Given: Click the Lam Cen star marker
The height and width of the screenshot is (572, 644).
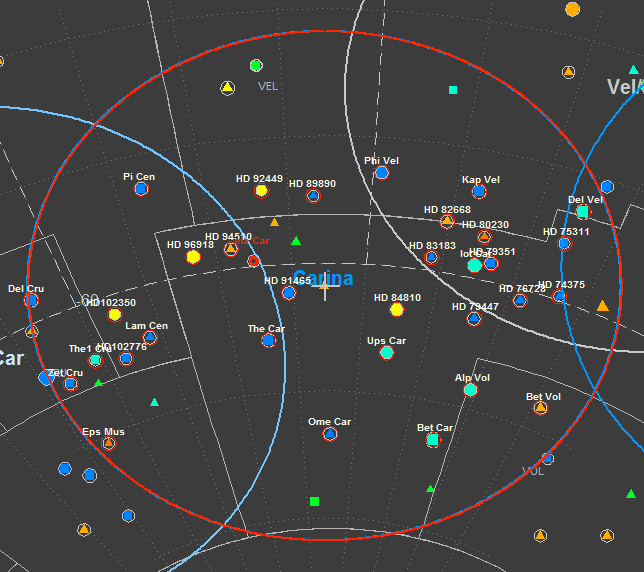Looking at the screenshot, I should [149, 338].
